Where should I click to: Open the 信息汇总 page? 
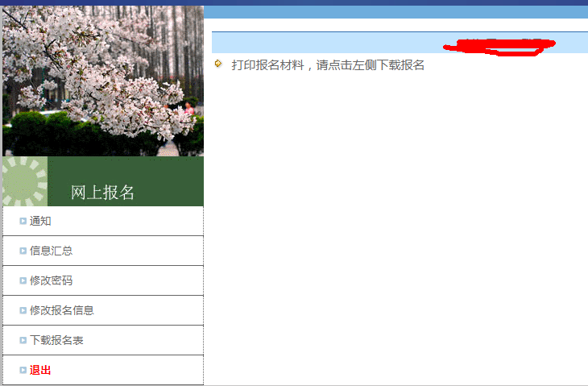(51, 251)
